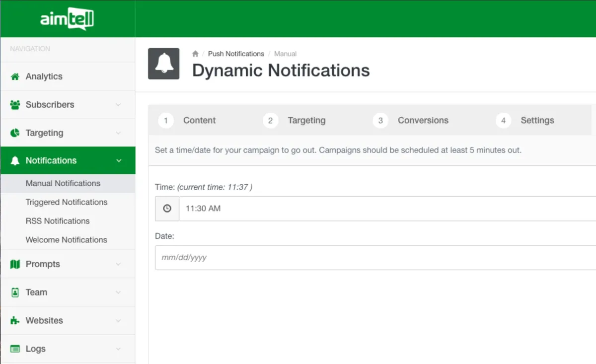
Task: Go to step 2 Targeting tab
Action: (295, 120)
